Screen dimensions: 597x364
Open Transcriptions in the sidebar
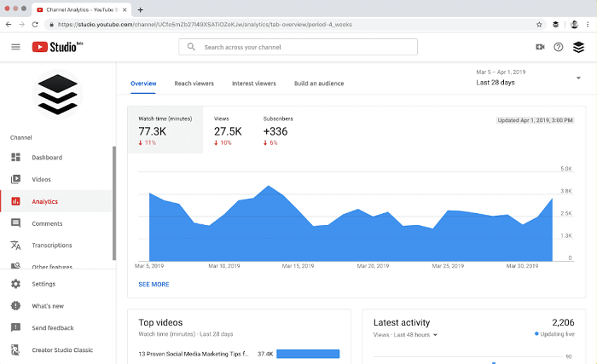click(51, 246)
